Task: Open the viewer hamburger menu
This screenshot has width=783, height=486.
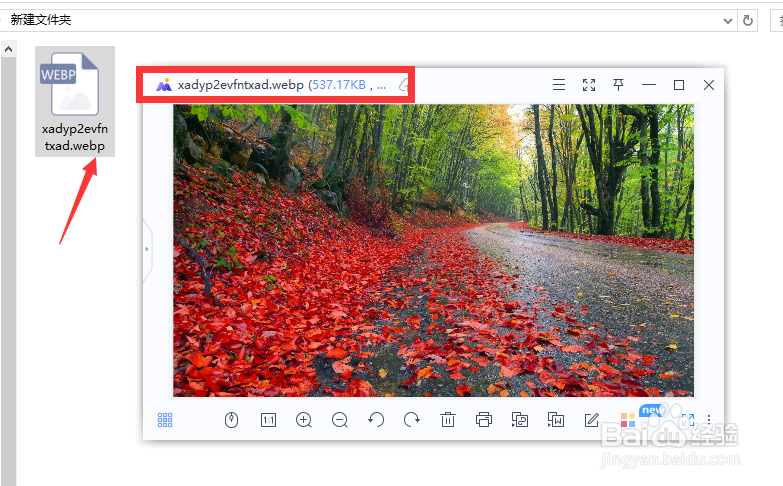Action: 559,85
